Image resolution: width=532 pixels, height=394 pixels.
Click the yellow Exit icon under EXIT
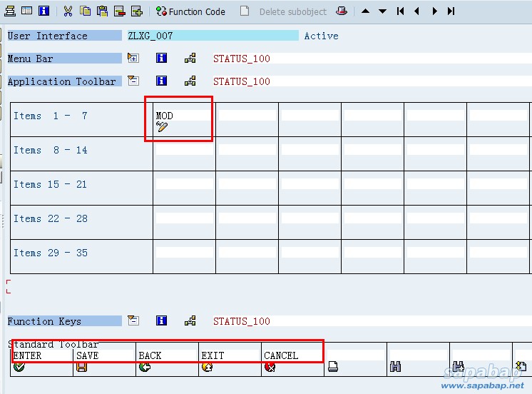pos(207,368)
